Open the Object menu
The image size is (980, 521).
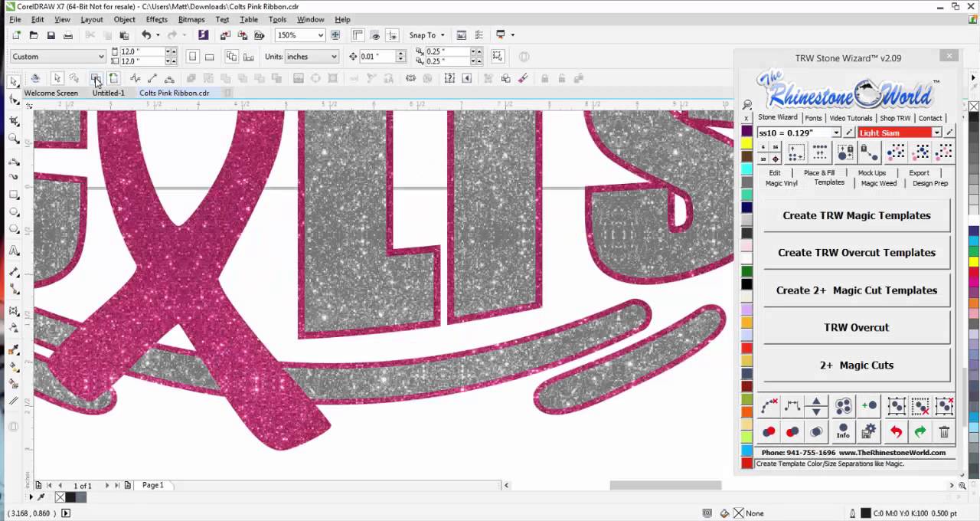124,19
